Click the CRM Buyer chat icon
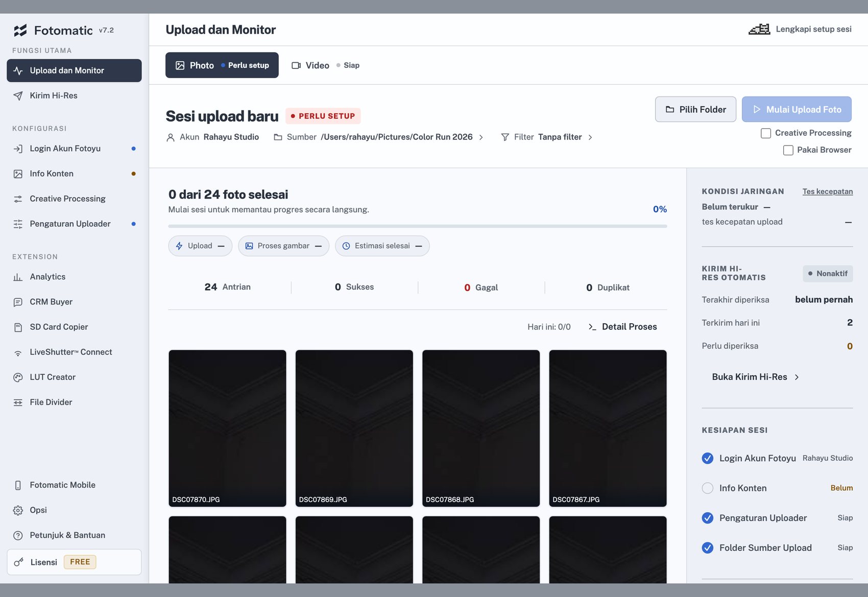Screen dimensions: 868x597 click(x=18, y=302)
